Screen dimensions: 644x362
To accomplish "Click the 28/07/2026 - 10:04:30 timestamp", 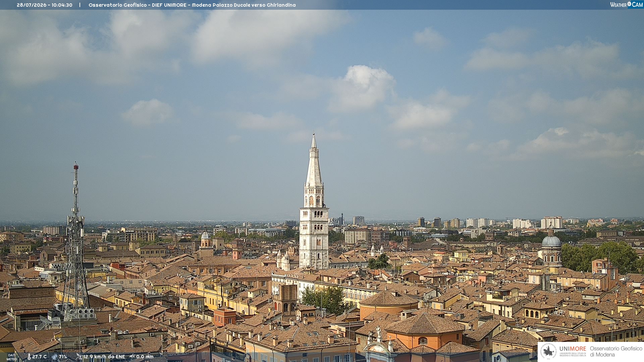I will click(45, 5).
